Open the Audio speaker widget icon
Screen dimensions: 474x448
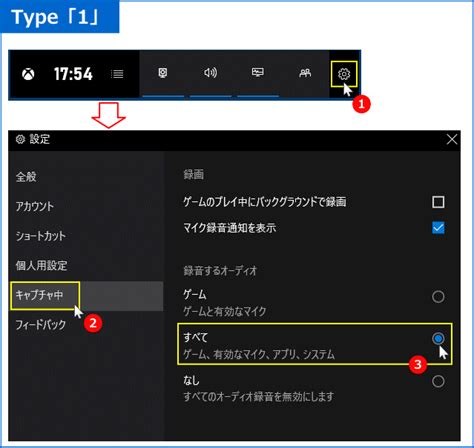point(210,73)
